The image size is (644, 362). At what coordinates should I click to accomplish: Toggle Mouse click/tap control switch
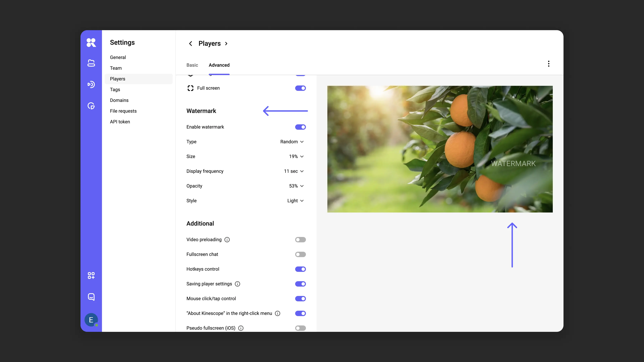pyautogui.click(x=300, y=298)
